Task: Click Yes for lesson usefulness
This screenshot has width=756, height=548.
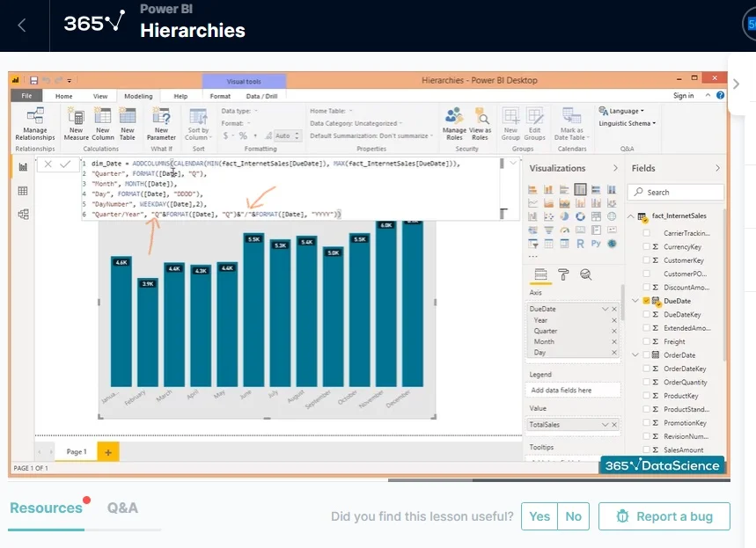Action: [539, 516]
